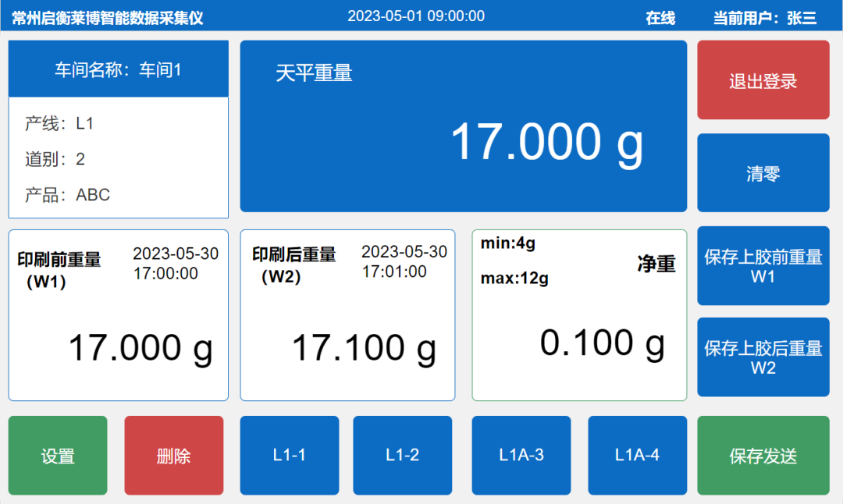Click the 天平重量 17.000 g display
Screen dimensions: 843x504
tap(464, 126)
